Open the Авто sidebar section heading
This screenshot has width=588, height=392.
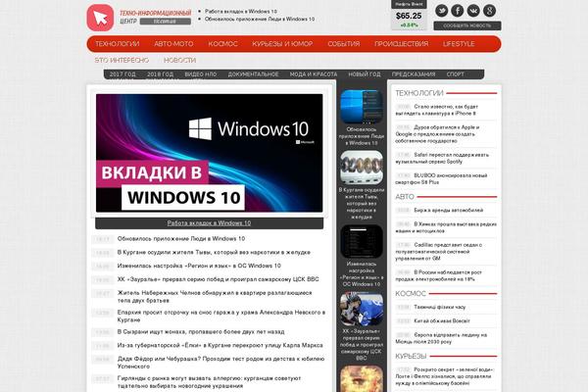(405, 197)
